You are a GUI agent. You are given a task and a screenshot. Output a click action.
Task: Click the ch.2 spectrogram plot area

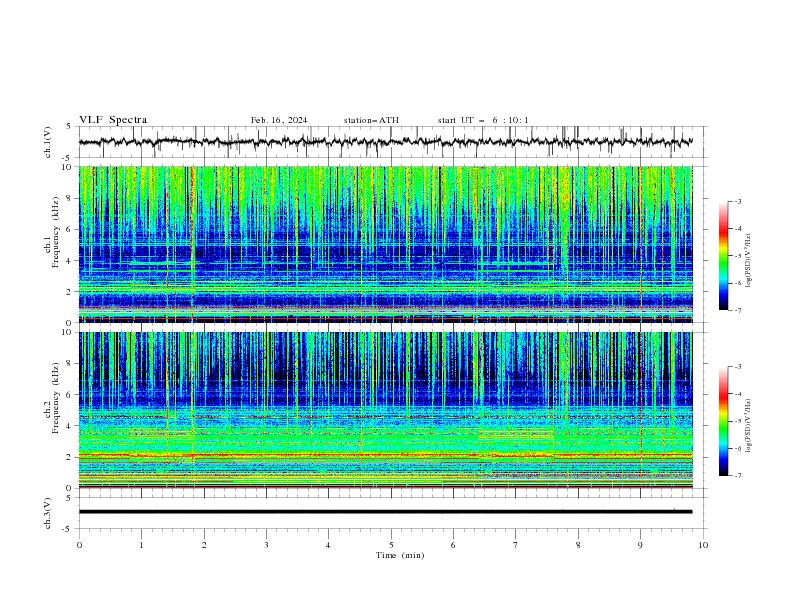click(x=386, y=410)
